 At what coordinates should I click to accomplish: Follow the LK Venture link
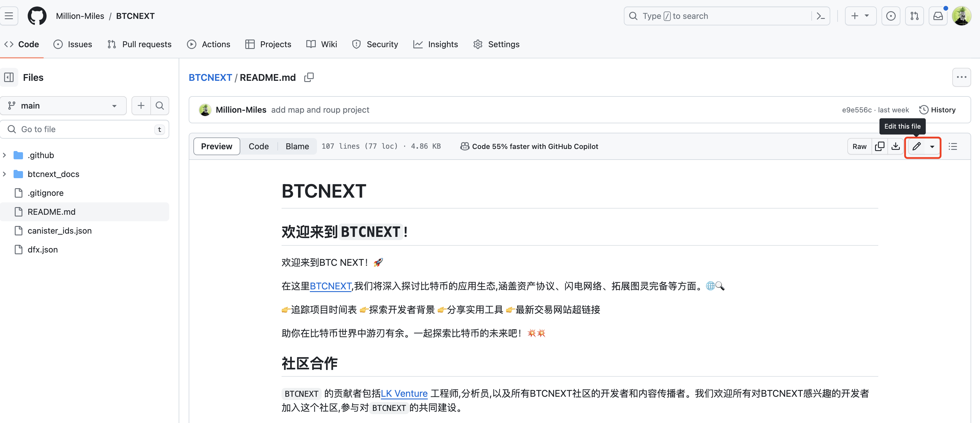tap(404, 393)
